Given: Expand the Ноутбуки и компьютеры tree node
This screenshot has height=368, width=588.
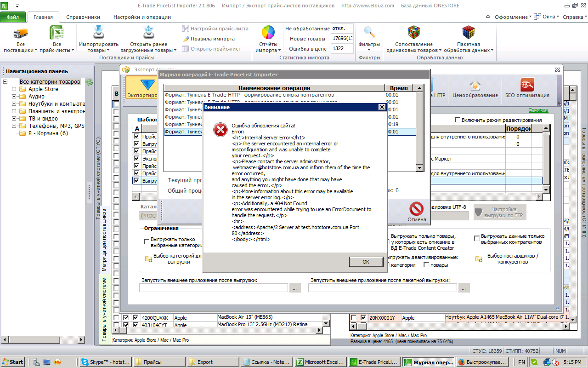Looking at the screenshot, I should click(x=14, y=104).
